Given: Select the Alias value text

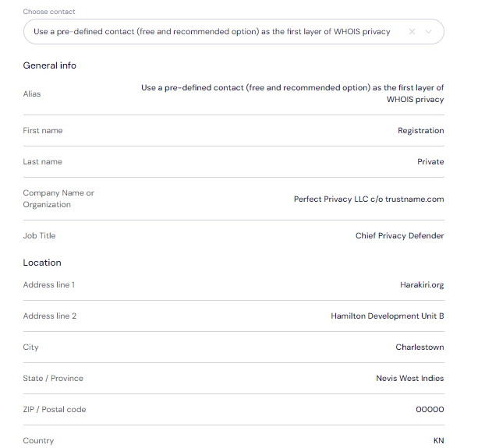Looking at the screenshot, I should click(x=292, y=93).
